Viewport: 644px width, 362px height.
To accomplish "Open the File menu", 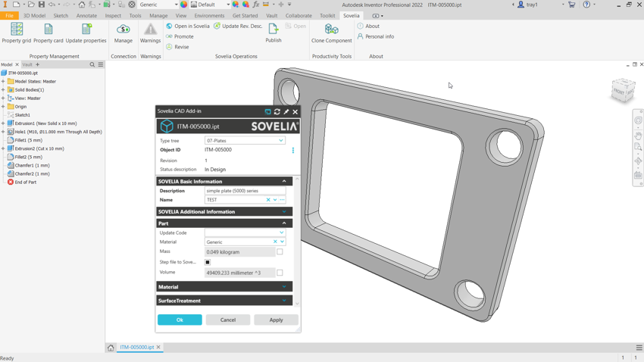I will point(9,16).
